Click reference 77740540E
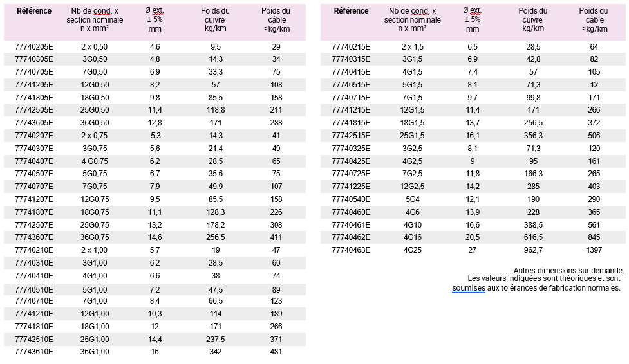The height and width of the screenshot is (364, 629). tap(351, 199)
